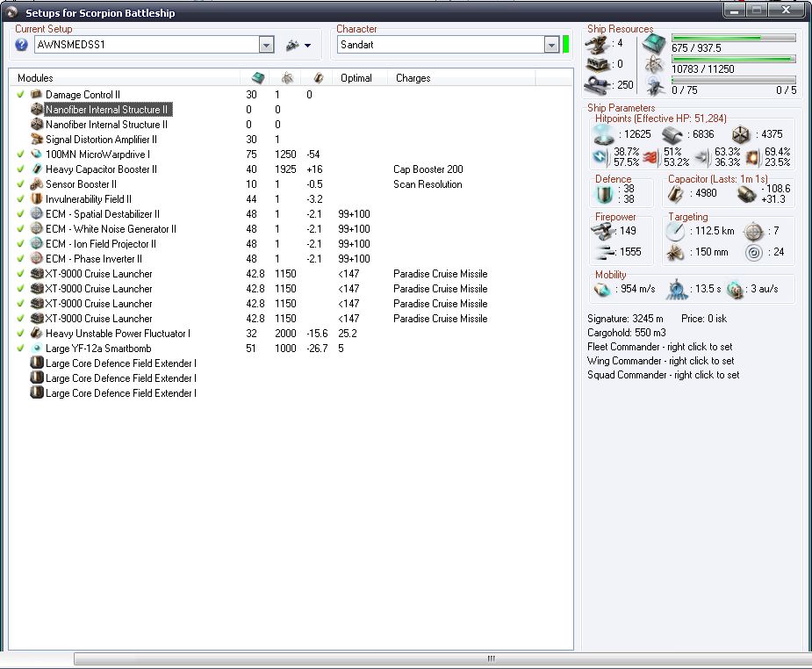
Task: Toggle the ECM Phase Inverter II checkmark
Action: 21,258
